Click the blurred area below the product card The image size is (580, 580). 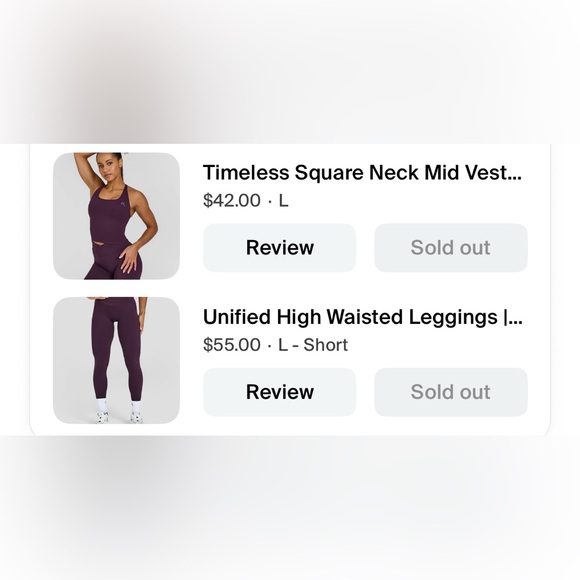[290, 508]
